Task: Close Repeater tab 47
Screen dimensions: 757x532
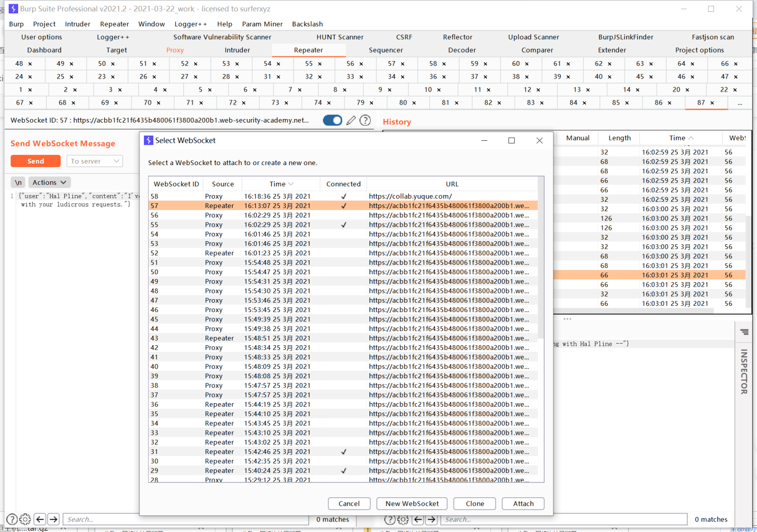Action: click(x=736, y=77)
